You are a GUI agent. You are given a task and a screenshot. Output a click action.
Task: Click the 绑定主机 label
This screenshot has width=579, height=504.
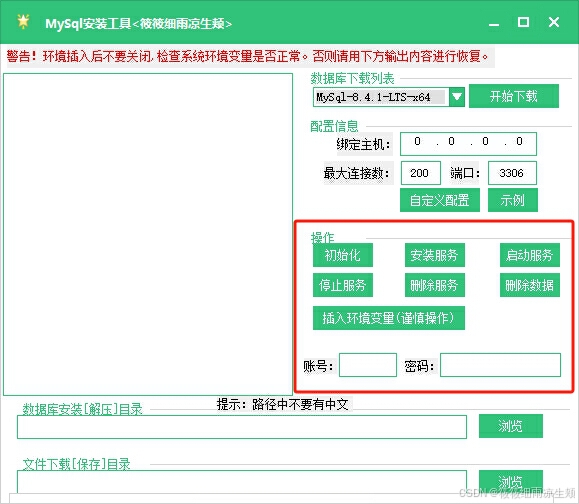(364, 144)
